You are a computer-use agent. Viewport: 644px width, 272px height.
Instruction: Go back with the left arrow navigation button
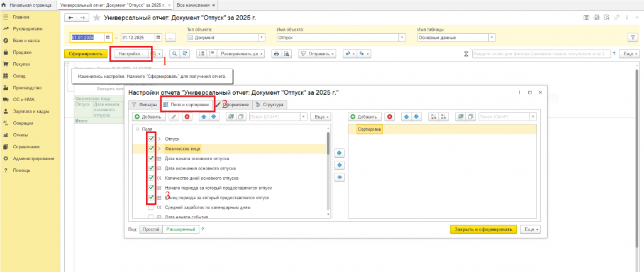(72, 18)
